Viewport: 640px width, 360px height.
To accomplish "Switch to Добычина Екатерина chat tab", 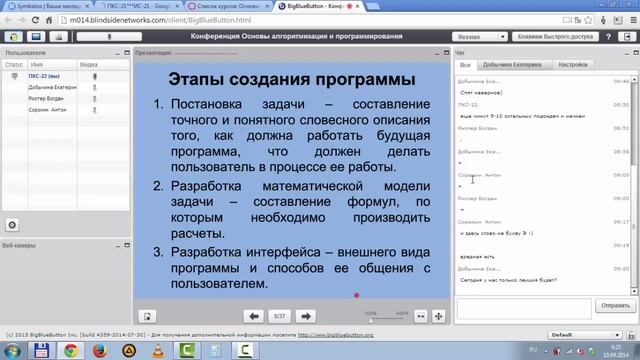I will (512, 65).
